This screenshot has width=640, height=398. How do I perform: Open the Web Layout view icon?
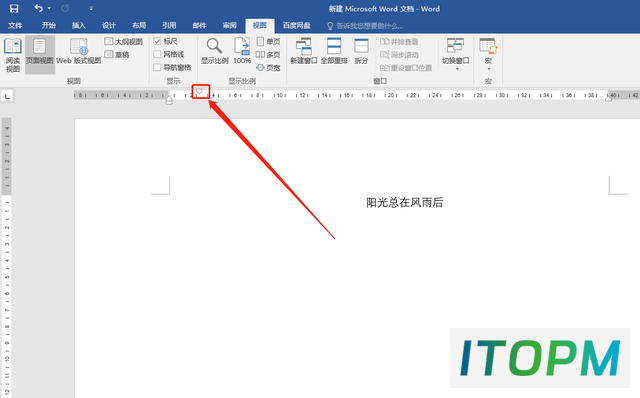click(x=79, y=47)
